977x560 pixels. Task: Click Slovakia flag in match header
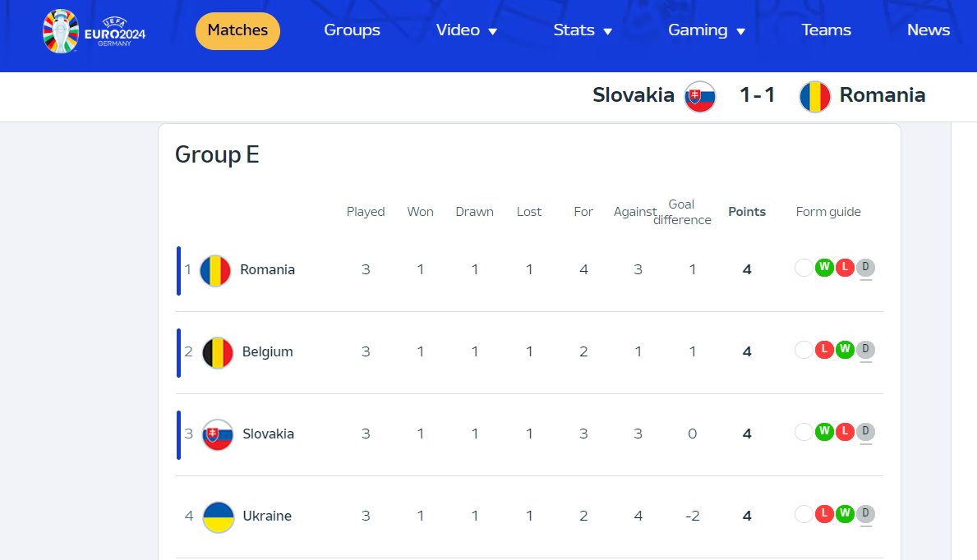pos(700,97)
